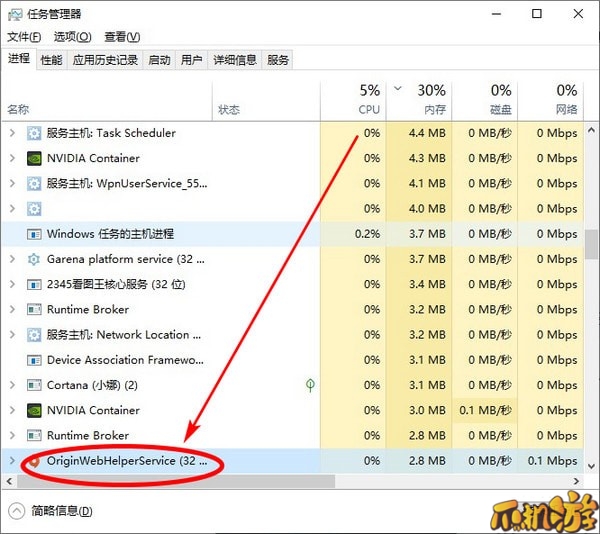Click the green leaf suspended icon on Cortana row
The image size is (600, 534).
click(310, 385)
